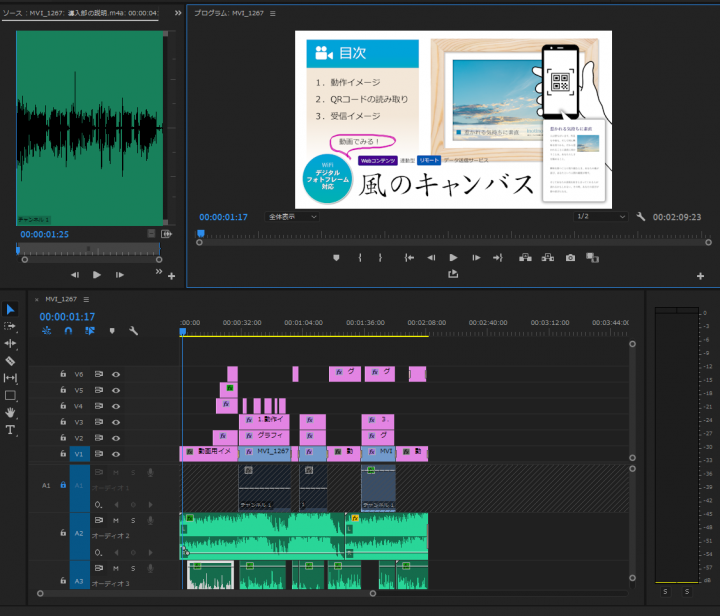720x616 pixels.
Task: Step back in source monitor
Action: click(75, 275)
